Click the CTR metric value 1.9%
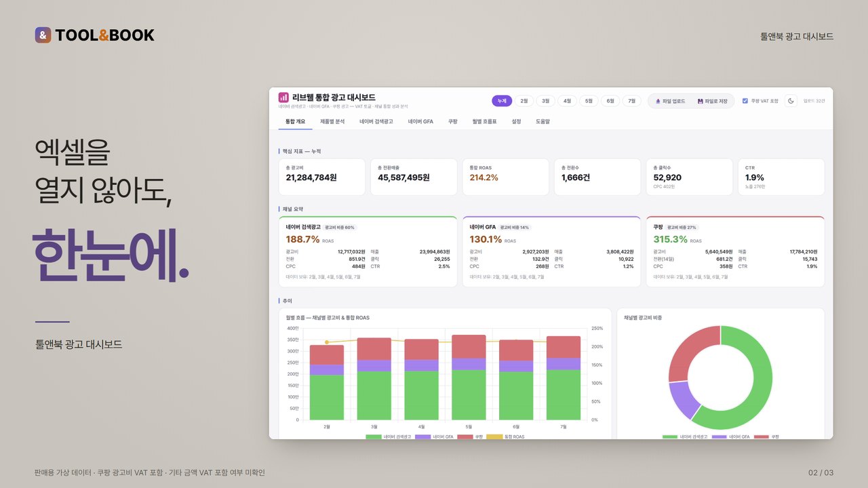 (755, 178)
